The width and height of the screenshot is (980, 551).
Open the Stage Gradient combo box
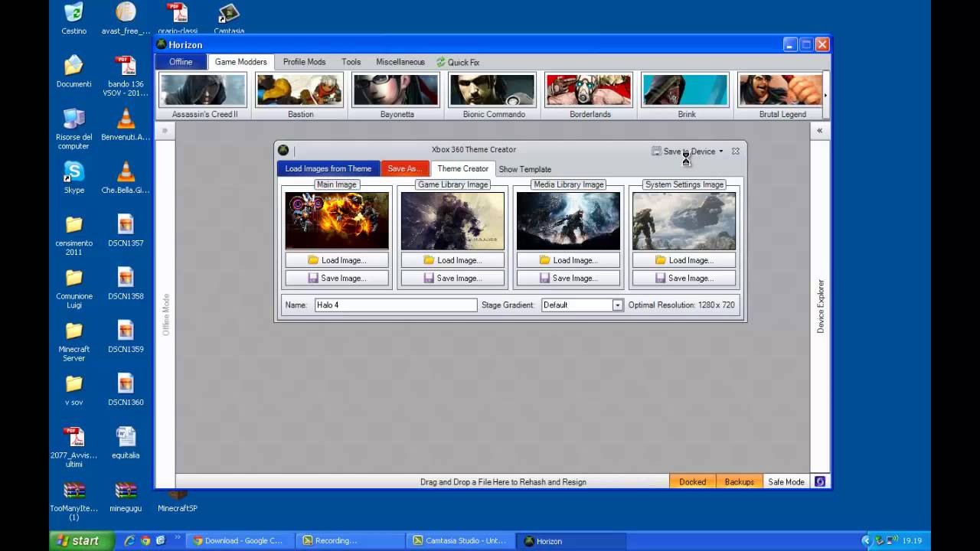(x=617, y=305)
